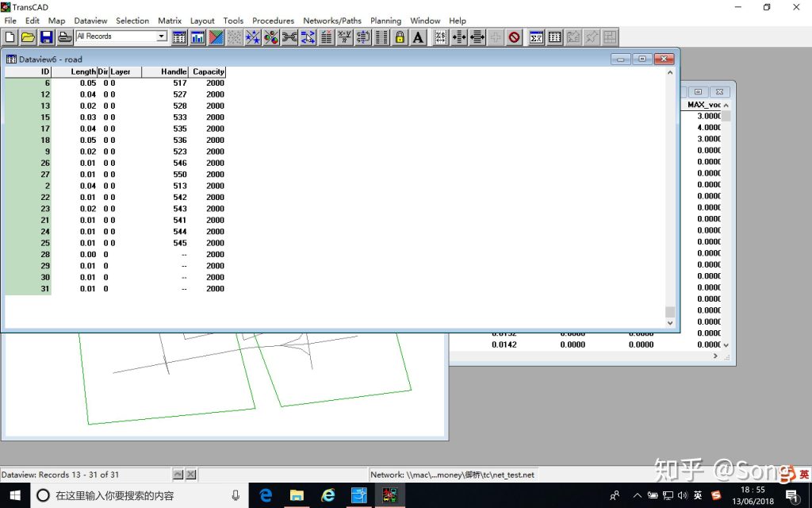The height and width of the screenshot is (508, 812).
Task: Click the padlock Lock icon
Action: [400, 37]
